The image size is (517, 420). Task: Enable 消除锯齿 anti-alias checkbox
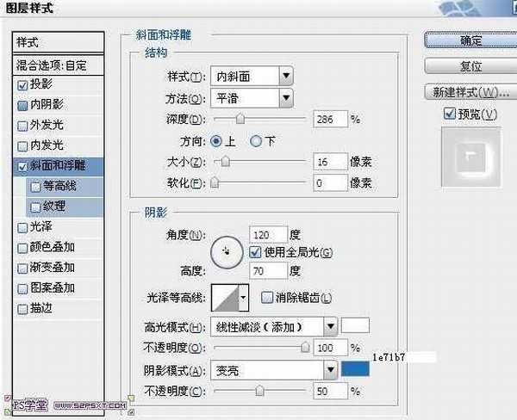coord(265,298)
